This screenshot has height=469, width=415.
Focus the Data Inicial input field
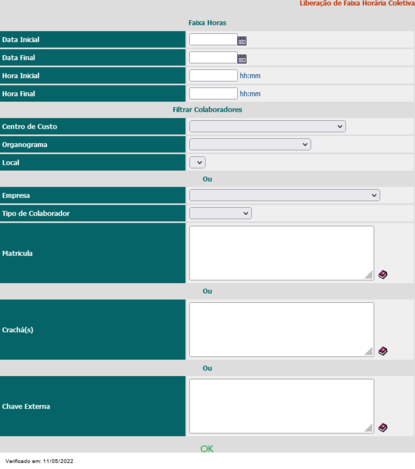[213, 39]
